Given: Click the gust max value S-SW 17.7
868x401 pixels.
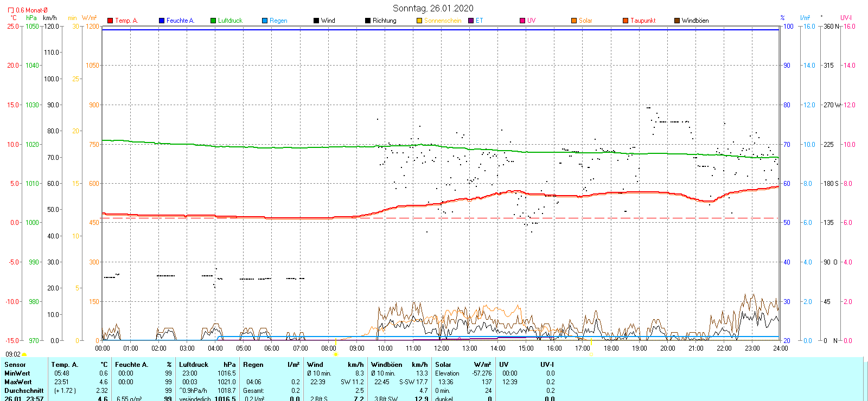Looking at the screenshot, I should point(413,382).
